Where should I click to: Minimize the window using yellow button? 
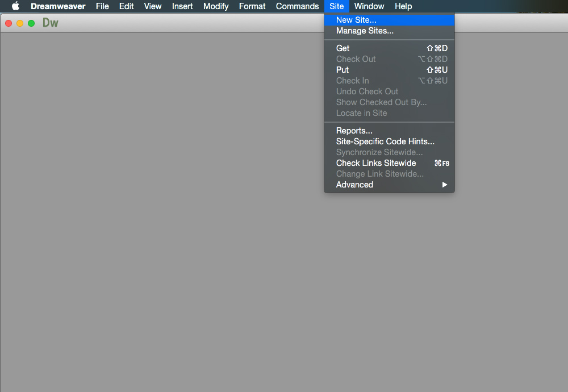tap(20, 23)
